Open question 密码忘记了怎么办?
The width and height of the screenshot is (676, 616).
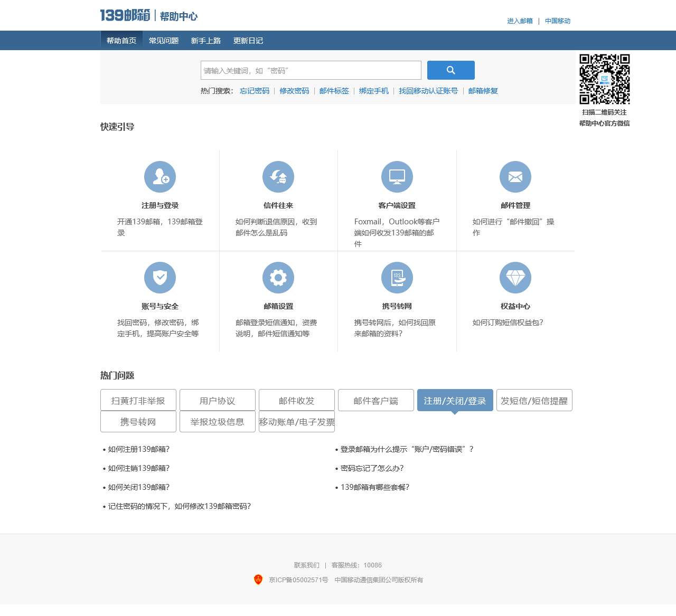click(x=372, y=468)
